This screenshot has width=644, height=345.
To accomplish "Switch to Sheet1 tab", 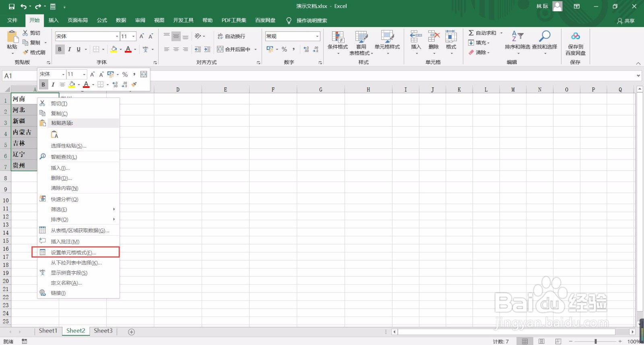I will point(48,331).
